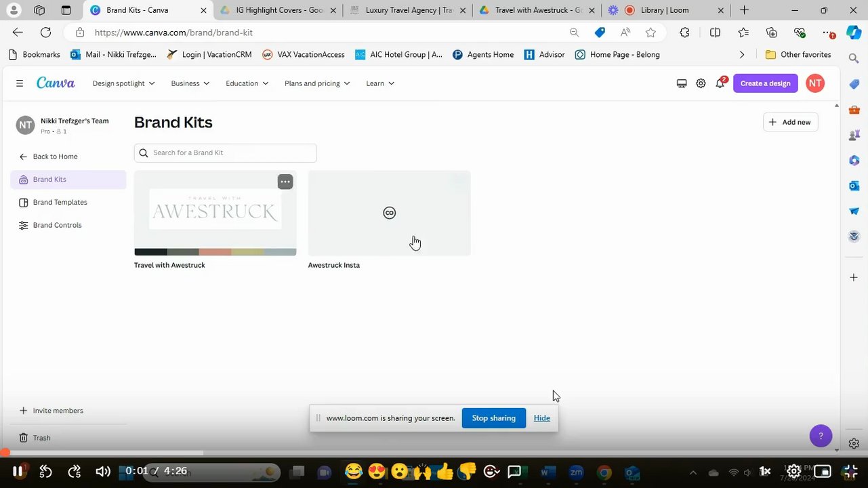Image resolution: width=868 pixels, height=488 pixels.
Task: Seek on the video progress bar
Action: pyautogui.click(x=434, y=453)
